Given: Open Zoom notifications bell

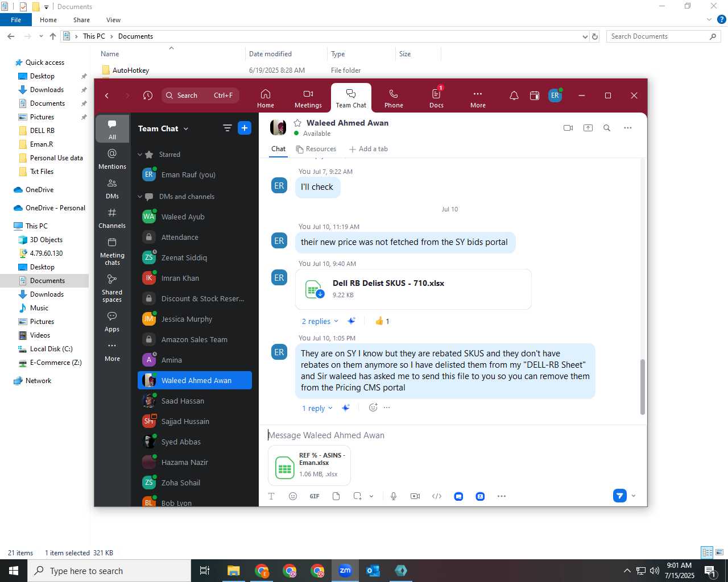Looking at the screenshot, I should tap(514, 95).
